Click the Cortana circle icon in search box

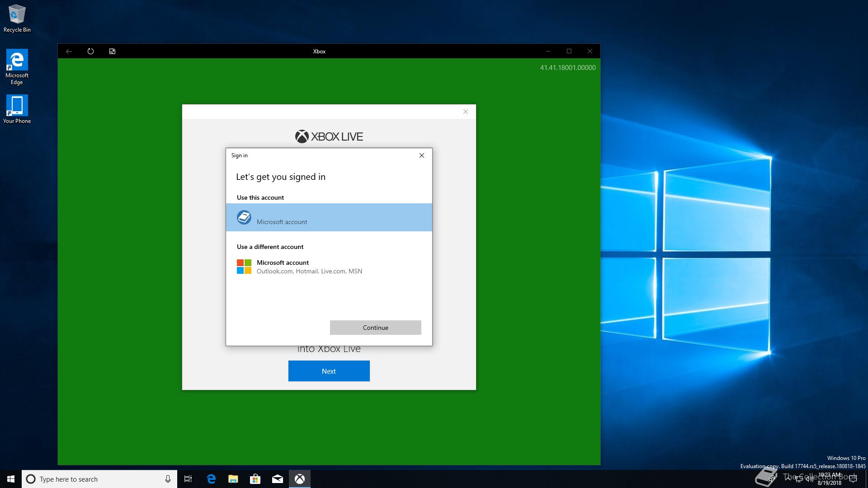[x=31, y=479]
